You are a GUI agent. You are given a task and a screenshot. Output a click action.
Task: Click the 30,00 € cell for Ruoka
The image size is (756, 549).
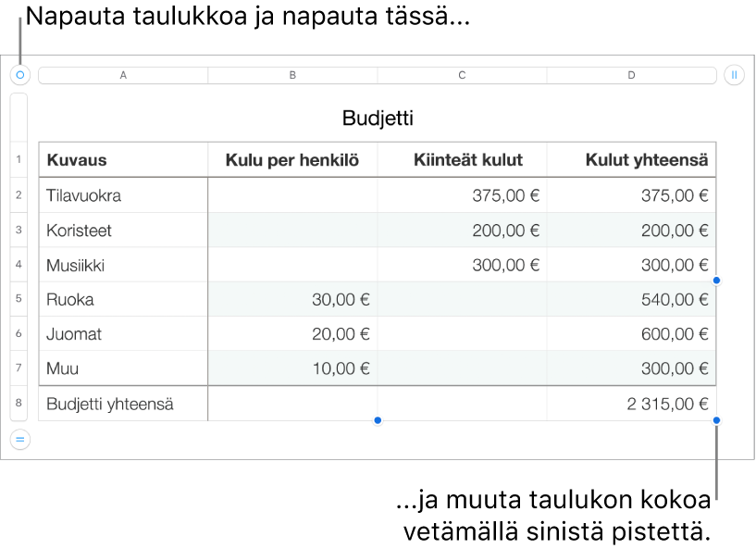(x=292, y=299)
